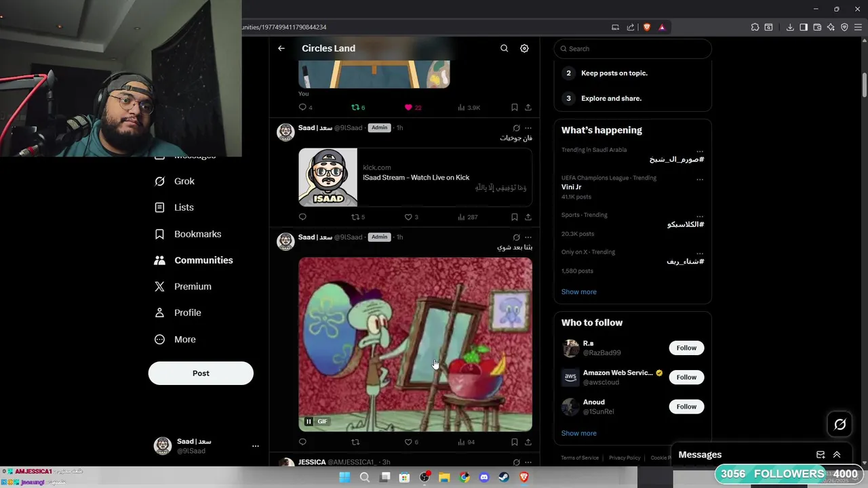The width and height of the screenshot is (868, 488).
Task: Open Bookmarks in the sidebar
Action: [x=189, y=234]
